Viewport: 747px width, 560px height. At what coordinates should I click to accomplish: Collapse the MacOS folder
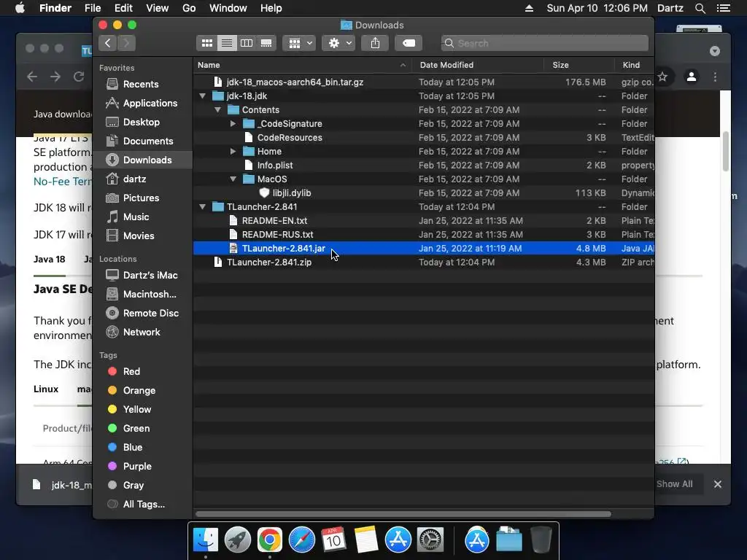click(233, 179)
